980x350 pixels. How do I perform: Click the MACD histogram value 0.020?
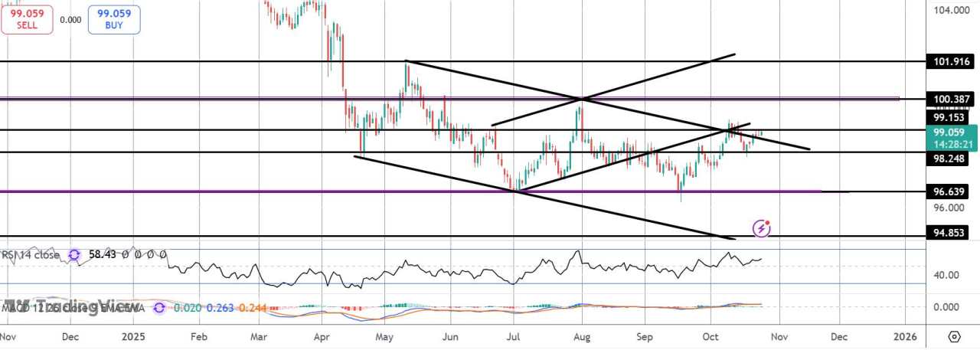pos(187,308)
